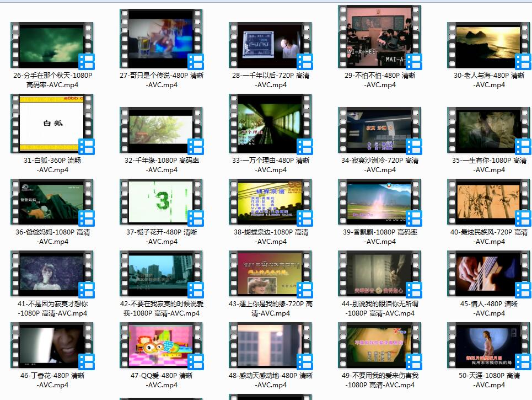Select the 48-感动天感动地 video file icon
The width and height of the screenshot is (532, 400).
pos(271,346)
